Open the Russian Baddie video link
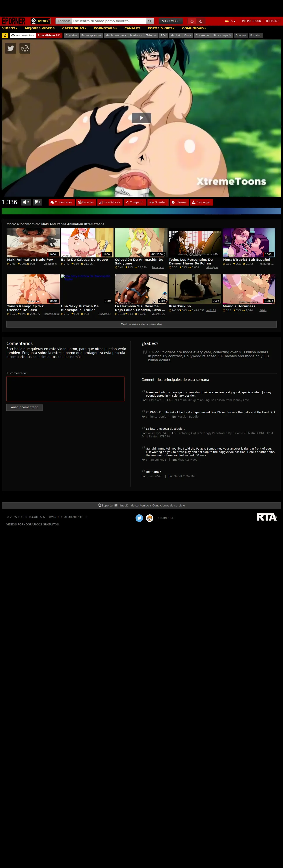Viewport: 283px width, 868px height. tap(188, 416)
